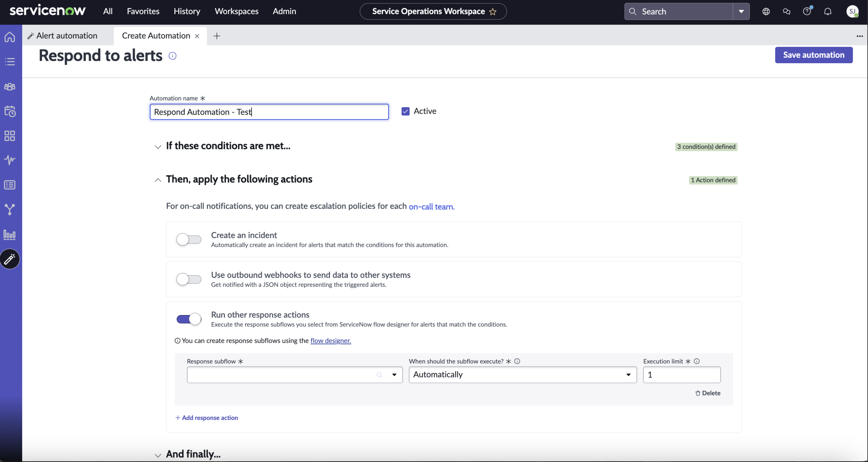Star the Service Operations Workspace favorite
This screenshot has width=868, height=462.
click(492, 12)
